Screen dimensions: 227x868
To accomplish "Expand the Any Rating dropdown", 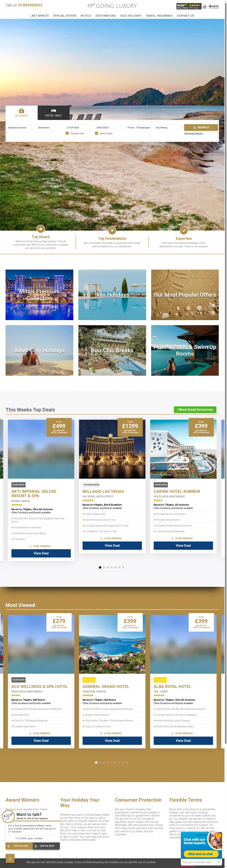I will click(x=168, y=127).
